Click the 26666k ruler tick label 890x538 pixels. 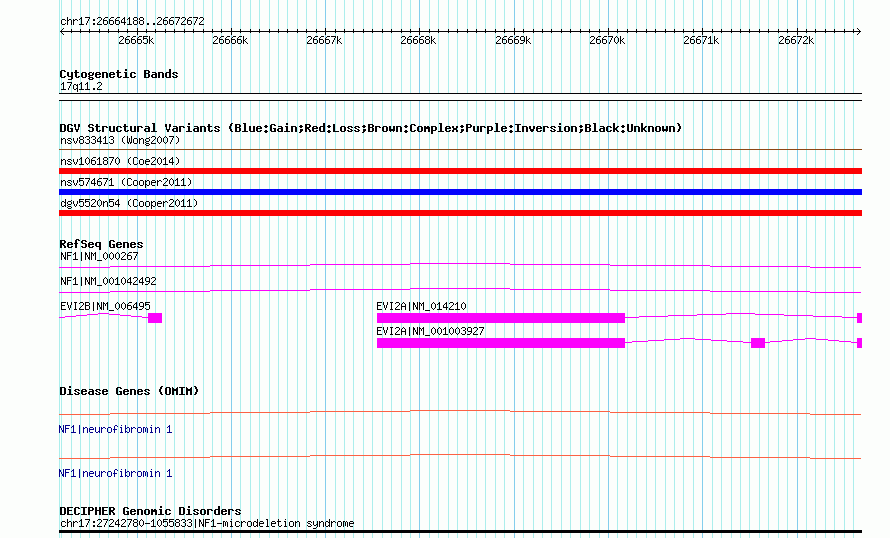tap(230, 40)
